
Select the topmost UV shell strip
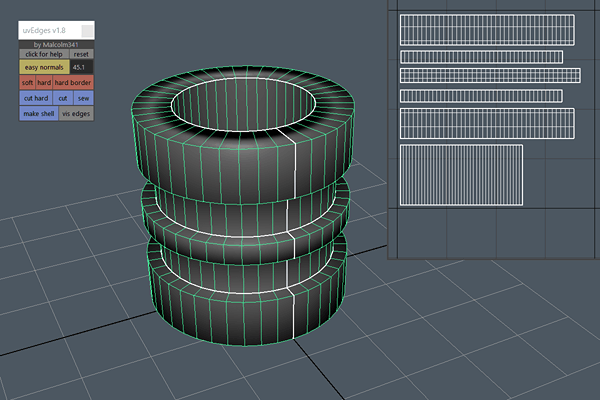point(481,27)
